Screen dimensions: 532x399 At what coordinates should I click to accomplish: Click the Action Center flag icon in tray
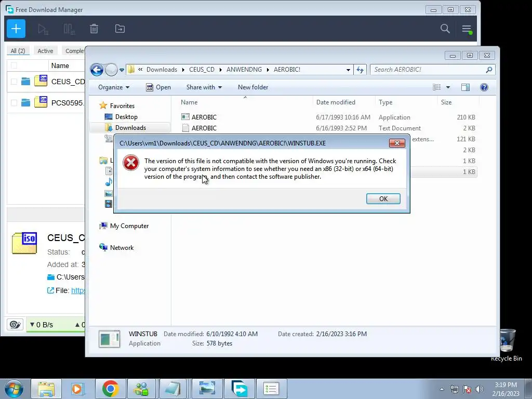coord(467,389)
